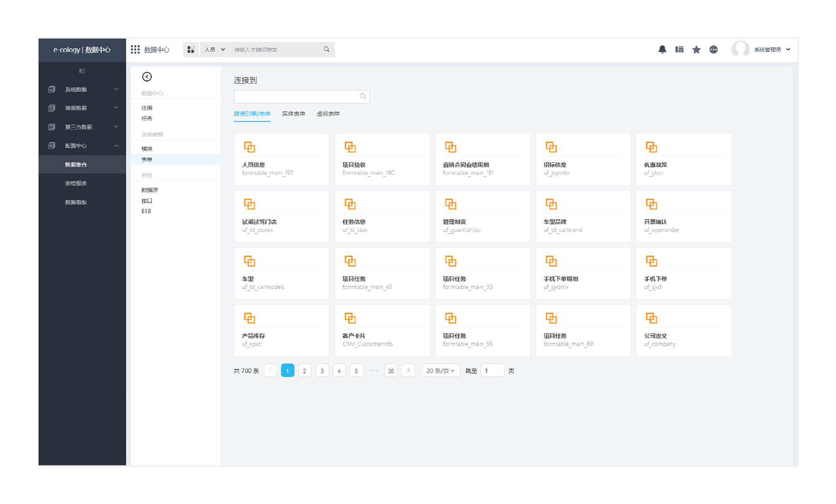
Task: Open the chat bubble messages icon
Action: coord(714,50)
